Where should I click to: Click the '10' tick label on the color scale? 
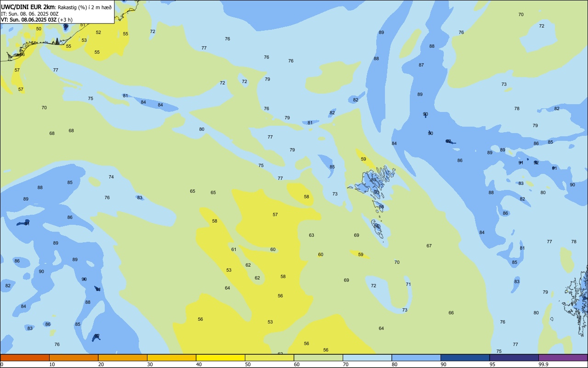(x=52, y=364)
